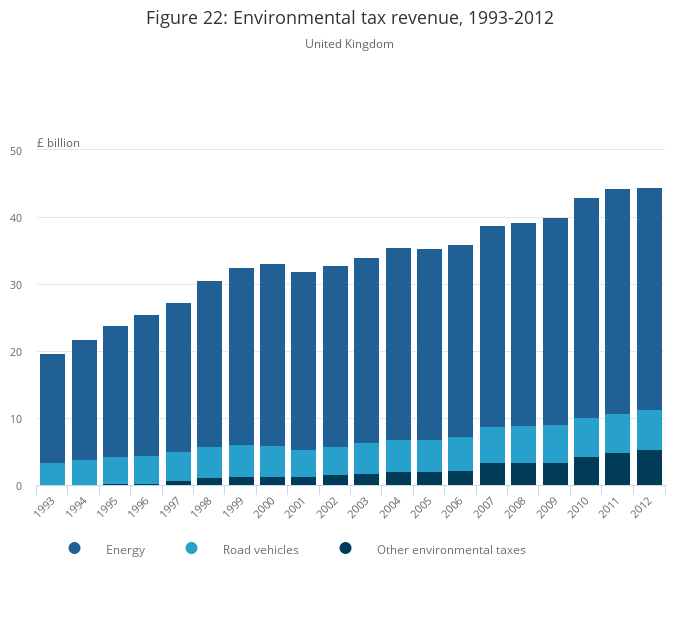The image size is (700, 635).
Task: Select the Energy segment of the 2012 bar
Action: pos(649,298)
